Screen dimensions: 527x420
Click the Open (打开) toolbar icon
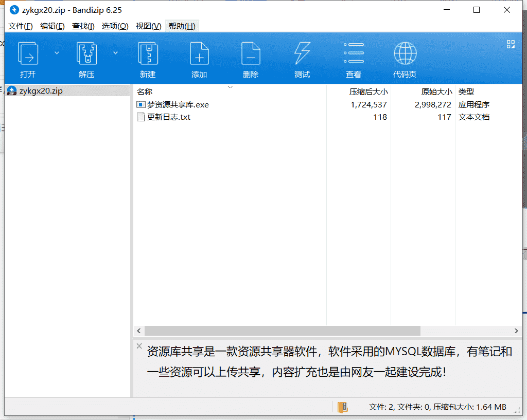(28, 53)
